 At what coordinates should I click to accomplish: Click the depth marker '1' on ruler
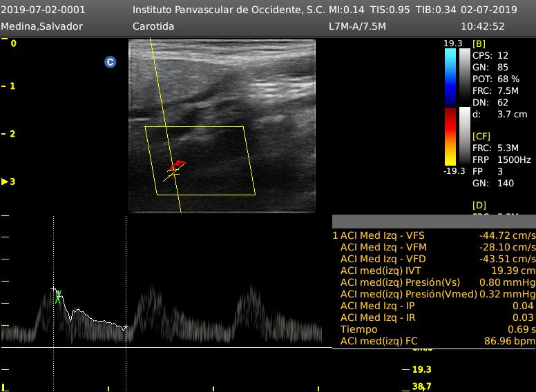coord(12,86)
